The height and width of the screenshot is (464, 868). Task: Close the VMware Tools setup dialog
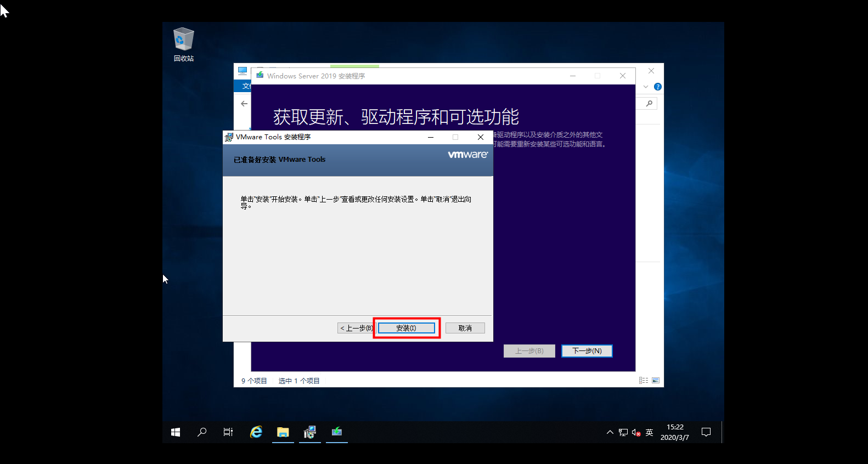click(x=481, y=137)
